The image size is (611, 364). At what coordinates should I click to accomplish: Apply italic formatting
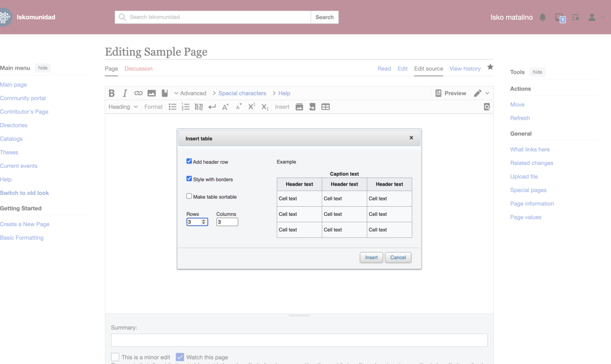[x=125, y=93]
